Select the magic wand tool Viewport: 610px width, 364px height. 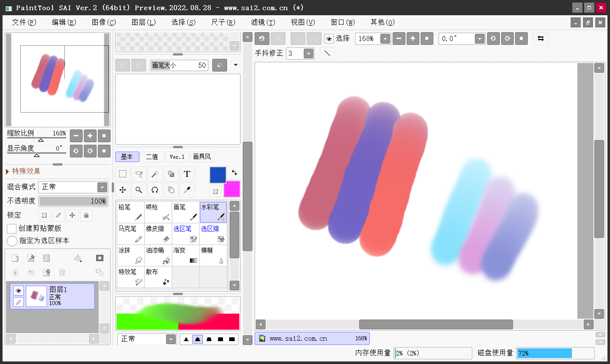point(155,174)
